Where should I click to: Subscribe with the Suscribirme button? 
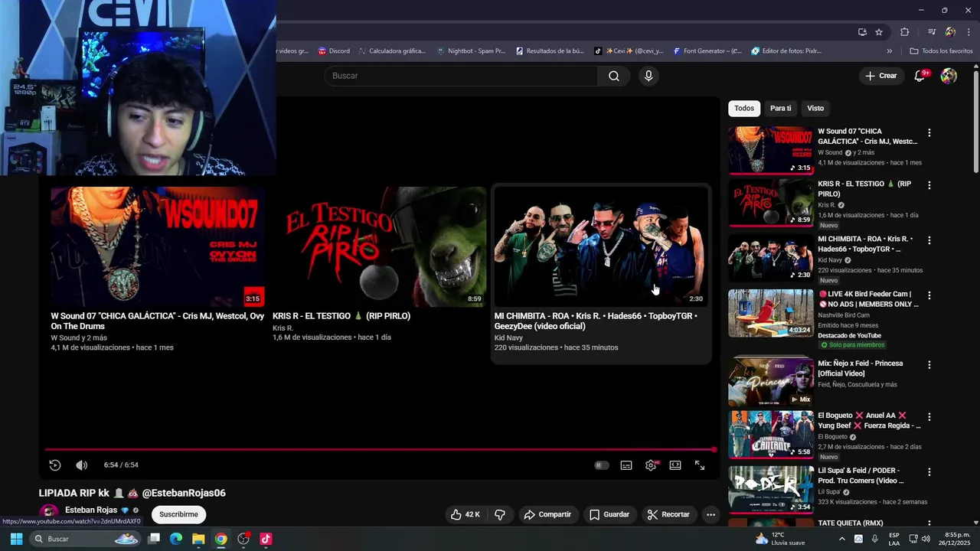click(x=178, y=514)
